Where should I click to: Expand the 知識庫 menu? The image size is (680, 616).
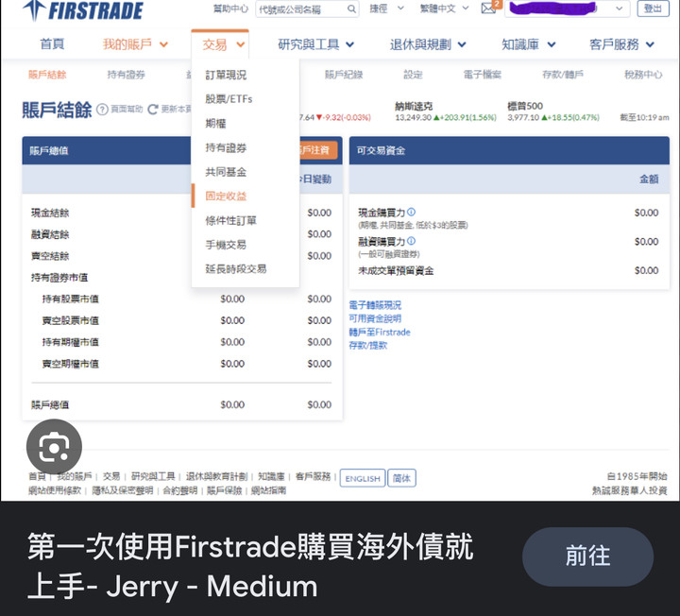click(x=529, y=44)
